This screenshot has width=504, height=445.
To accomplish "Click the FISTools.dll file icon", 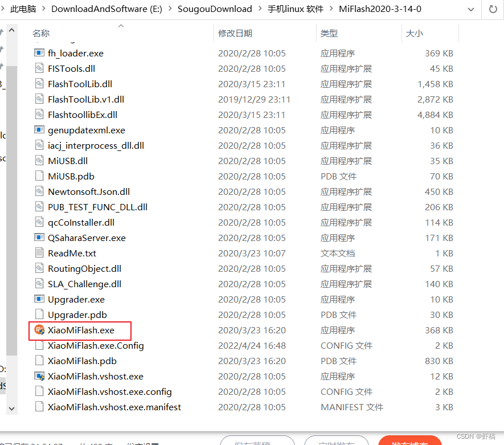I will 39,68.
